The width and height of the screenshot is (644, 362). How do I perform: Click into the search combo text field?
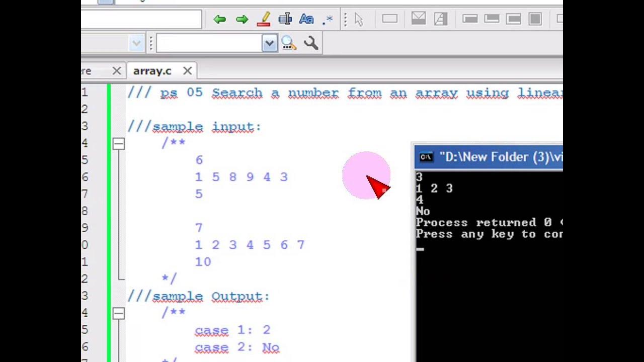coord(209,44)
